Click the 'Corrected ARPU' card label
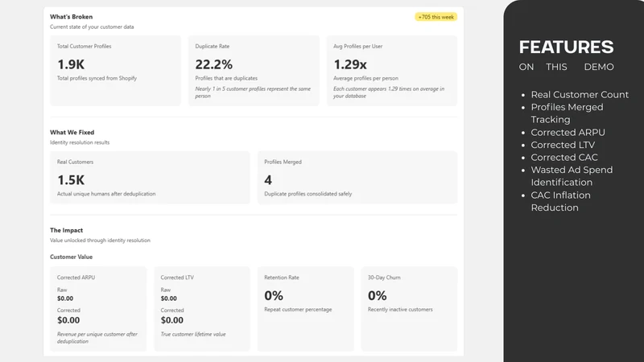644x362 pixels. (x=76, y=278)
